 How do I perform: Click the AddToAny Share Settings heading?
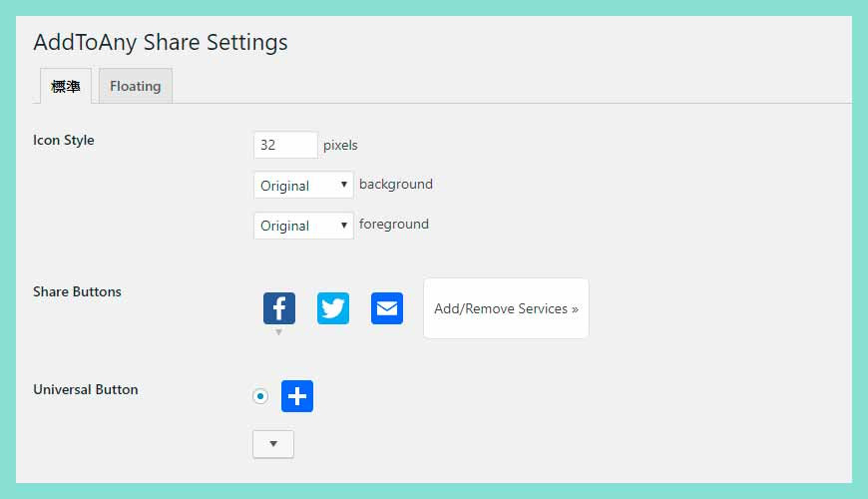pos(161,42)
